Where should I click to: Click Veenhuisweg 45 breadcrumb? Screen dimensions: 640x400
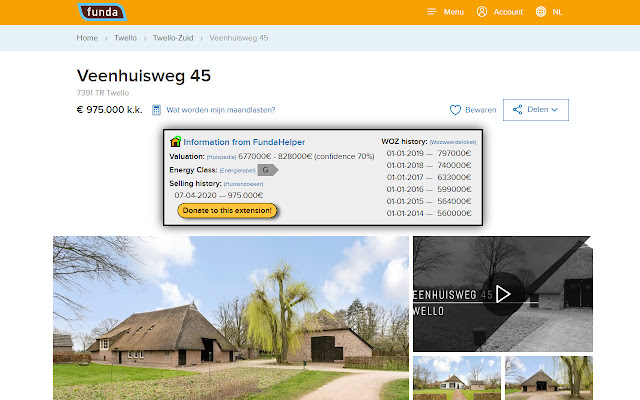tap(239, 38)
